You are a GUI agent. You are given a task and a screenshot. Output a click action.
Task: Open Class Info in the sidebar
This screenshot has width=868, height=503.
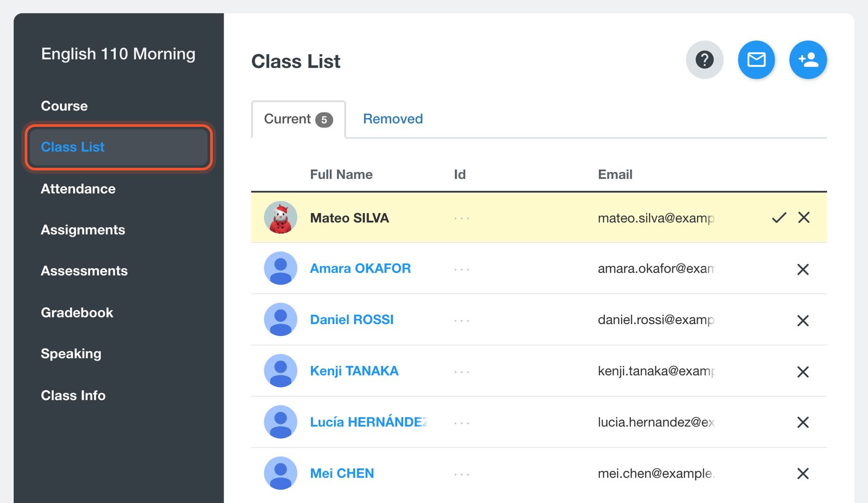point(73,395)
